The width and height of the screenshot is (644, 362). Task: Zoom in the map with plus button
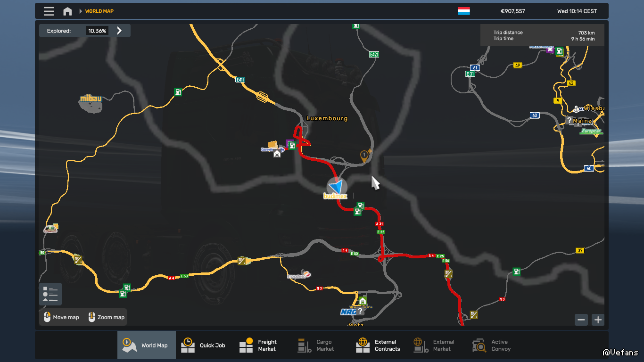(x=598, y=320)
